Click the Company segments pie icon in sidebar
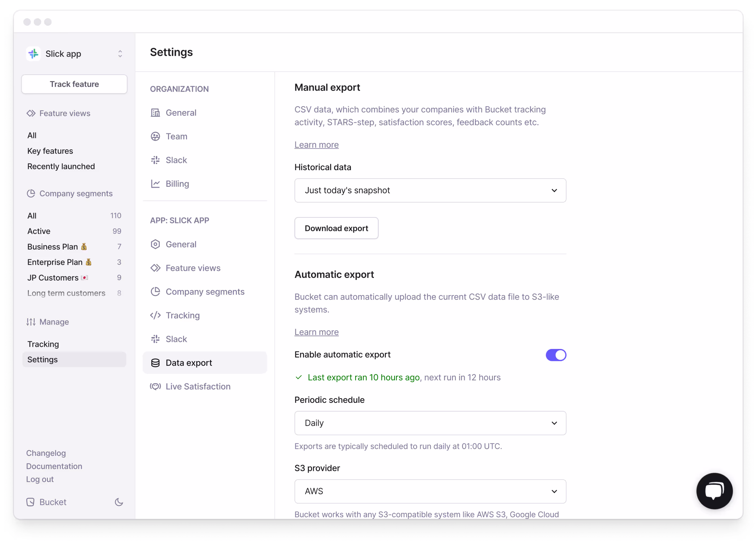The width and height of the screenshot is (756, 543). (31, 194)
